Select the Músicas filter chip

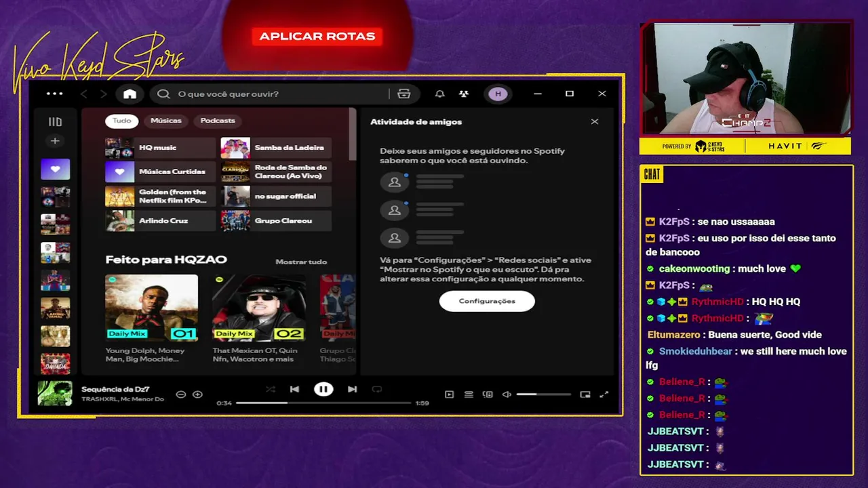point(166,121)
